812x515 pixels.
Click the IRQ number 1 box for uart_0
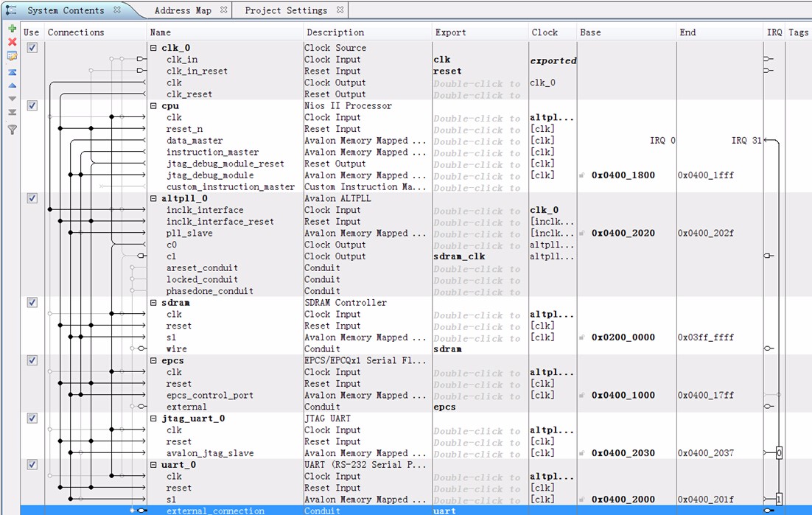[x=779, y=500]
